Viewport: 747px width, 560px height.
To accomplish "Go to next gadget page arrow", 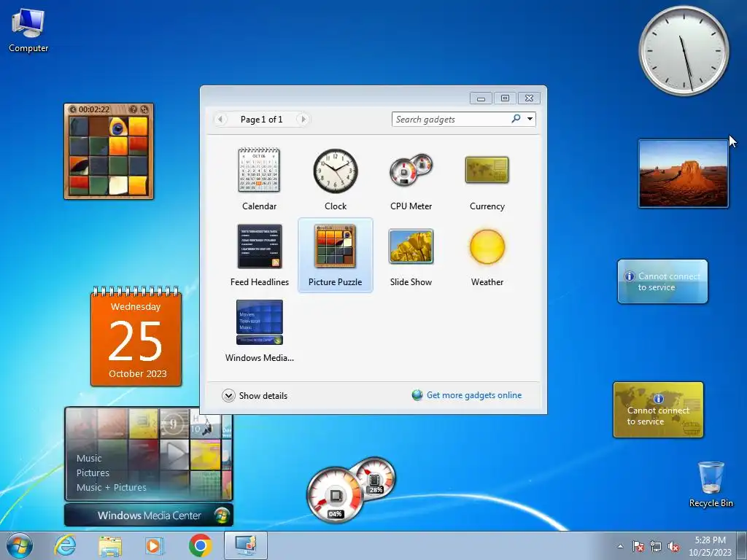I will pyautogui.click(x=303, y=119).
